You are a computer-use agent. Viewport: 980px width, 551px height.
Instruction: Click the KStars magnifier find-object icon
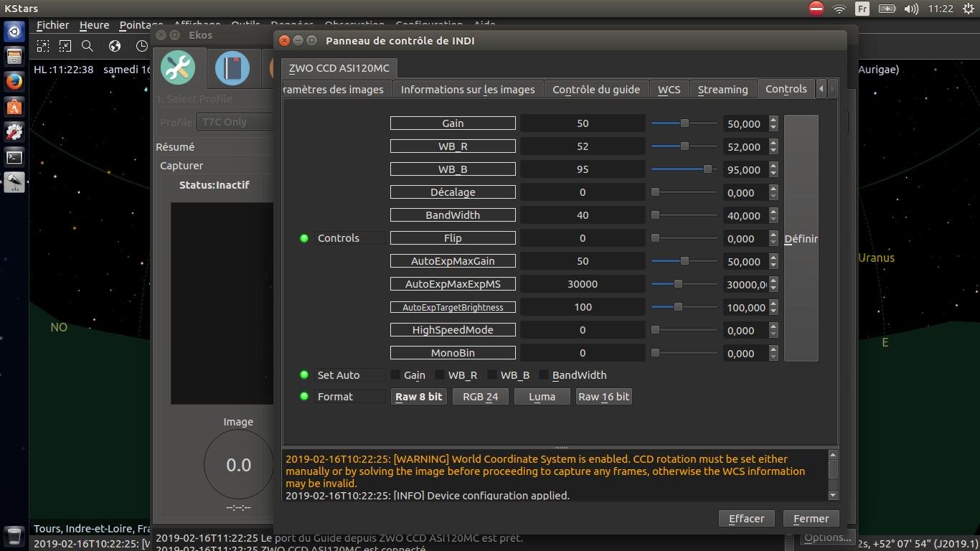pos(88,46)
